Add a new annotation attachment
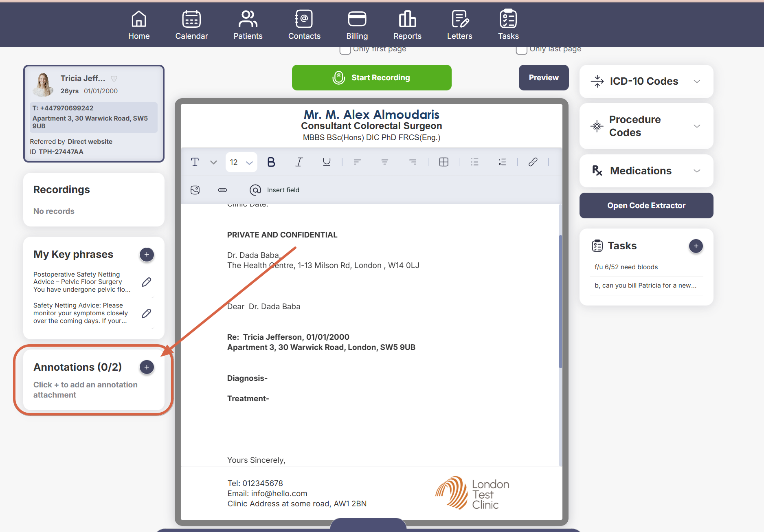Image resolution: width=764 pixels, height=532 pixels. pyautogui.click(x=147, y=367)
